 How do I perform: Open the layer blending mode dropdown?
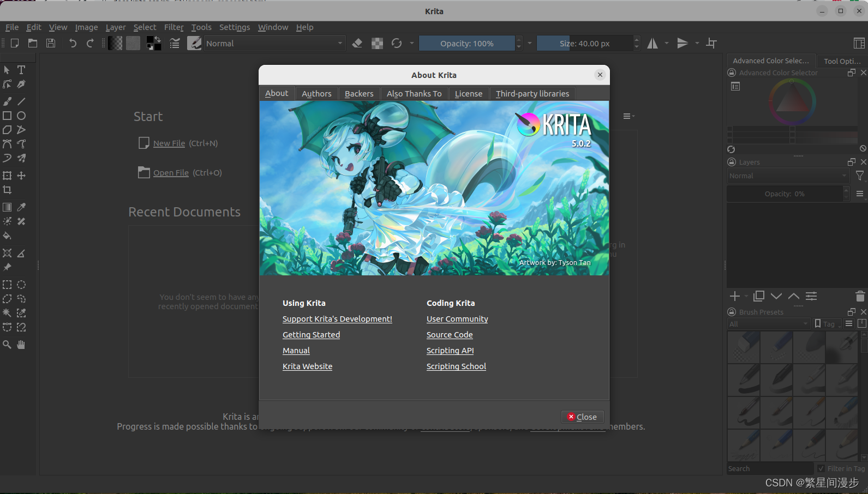pos(788,176)
